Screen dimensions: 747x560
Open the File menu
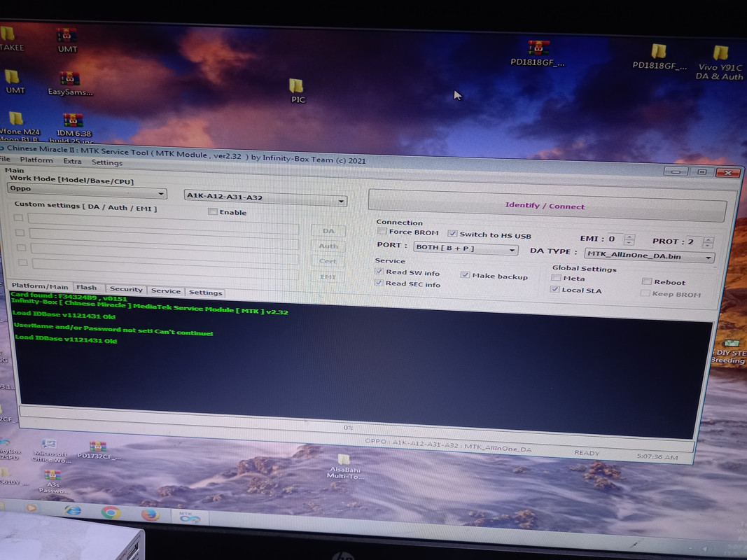[x=5, y=159]
